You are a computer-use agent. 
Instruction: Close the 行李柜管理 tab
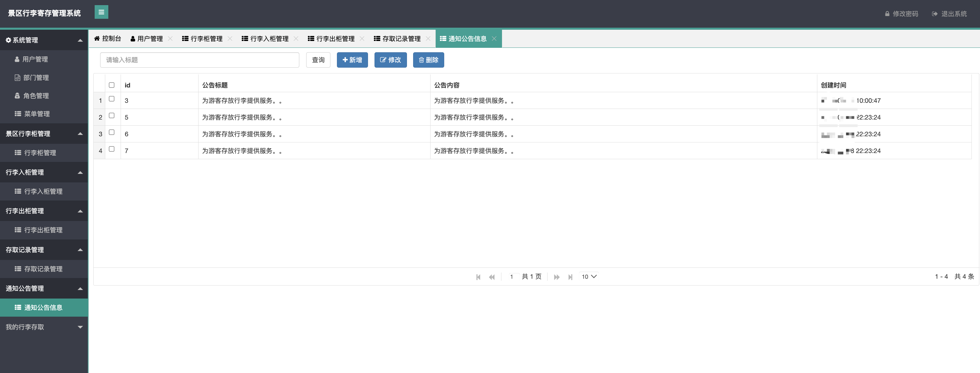pos(230,39)
